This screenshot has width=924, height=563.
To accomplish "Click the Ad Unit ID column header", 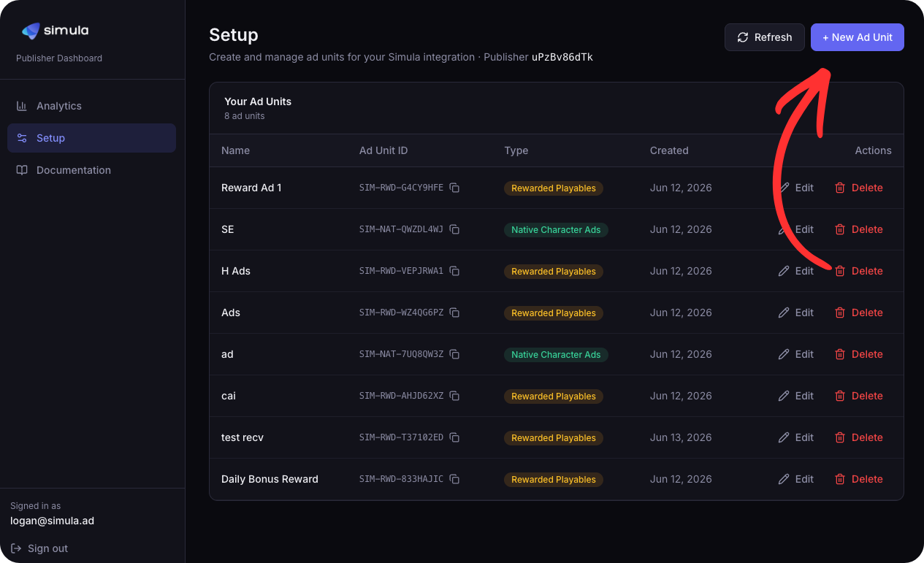I will (383, 150).
